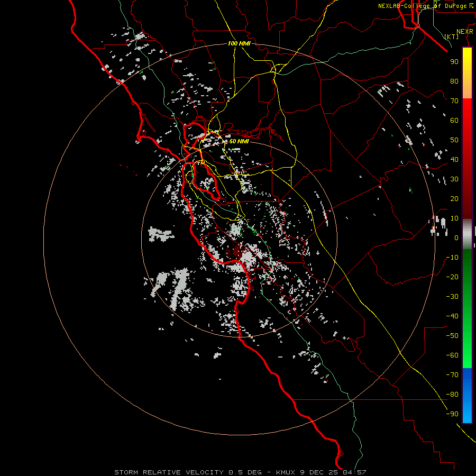This screenshot has width=476, height=476.
Task: Click the NEXLAB-College of DuPage header text
Action: pyautogui.click(x=426, y=6)
